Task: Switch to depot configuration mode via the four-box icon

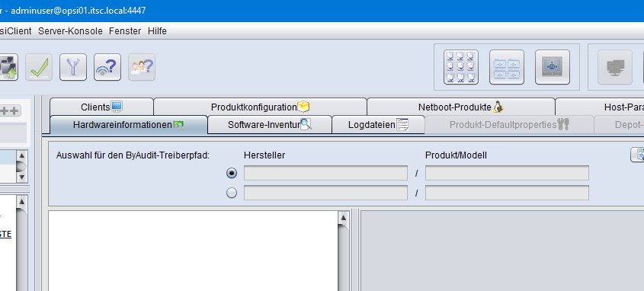Action: (x=507, y=67)
